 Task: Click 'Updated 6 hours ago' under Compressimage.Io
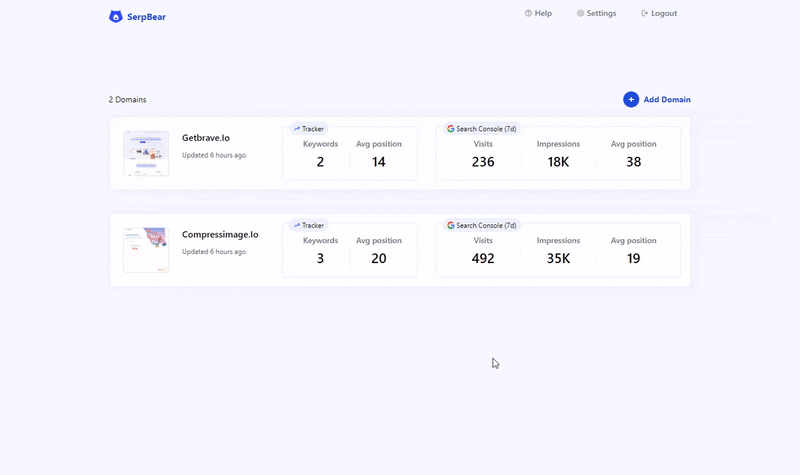pos(214,252)
